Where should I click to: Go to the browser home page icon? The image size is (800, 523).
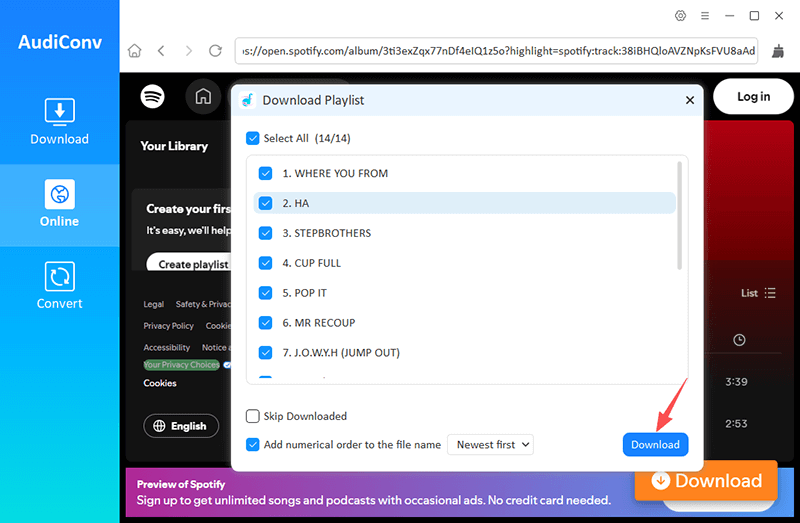click(x=135, y=51)
